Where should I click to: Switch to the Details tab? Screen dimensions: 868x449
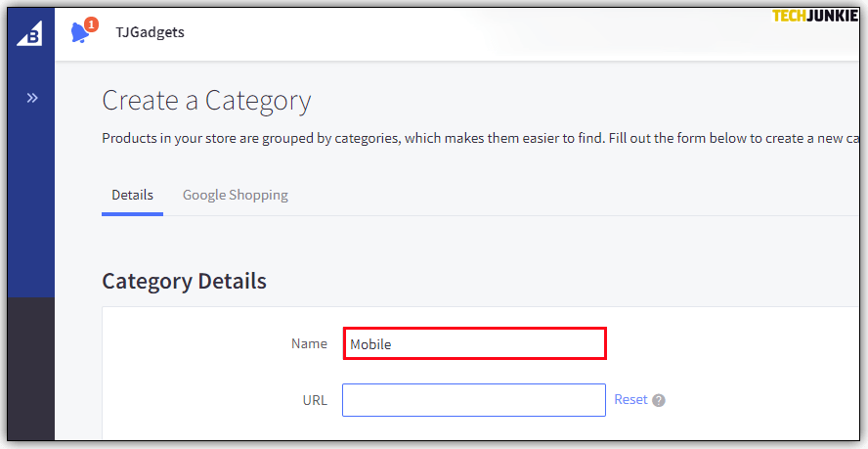click(x=132, y=195)
